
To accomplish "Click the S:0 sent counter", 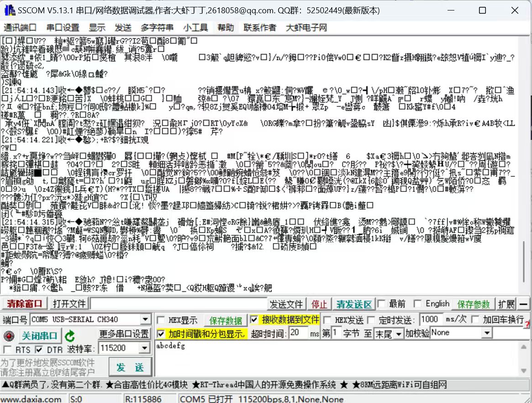I will click(x=76, y=399).
